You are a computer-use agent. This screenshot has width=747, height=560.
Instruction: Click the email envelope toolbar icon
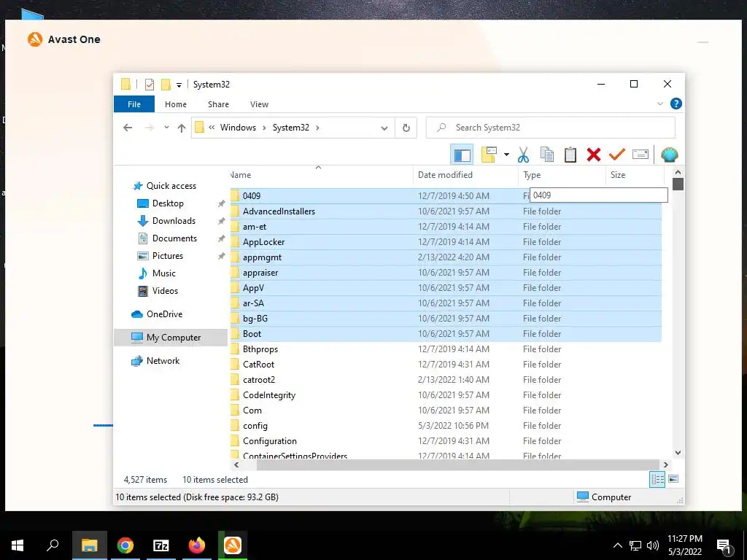(640, 155)
